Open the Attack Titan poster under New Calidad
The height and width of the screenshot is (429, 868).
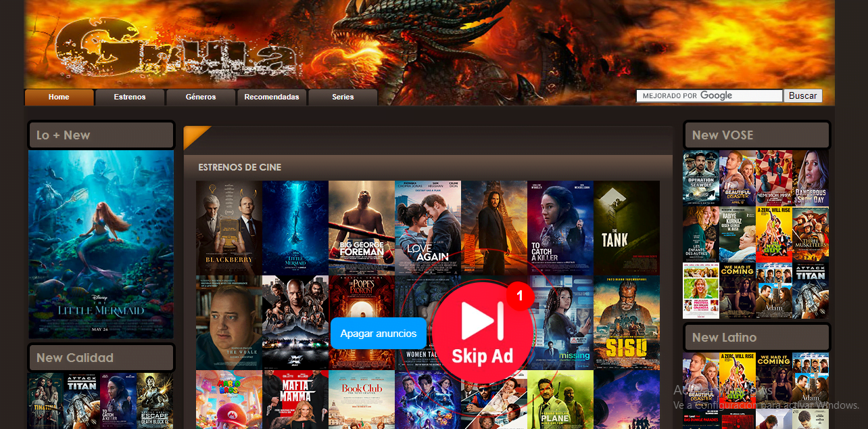82,401
